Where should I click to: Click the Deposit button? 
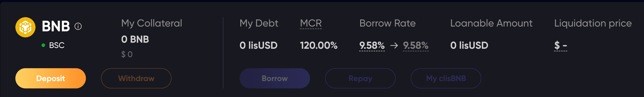pyautogui.click(x=51, y=78)
